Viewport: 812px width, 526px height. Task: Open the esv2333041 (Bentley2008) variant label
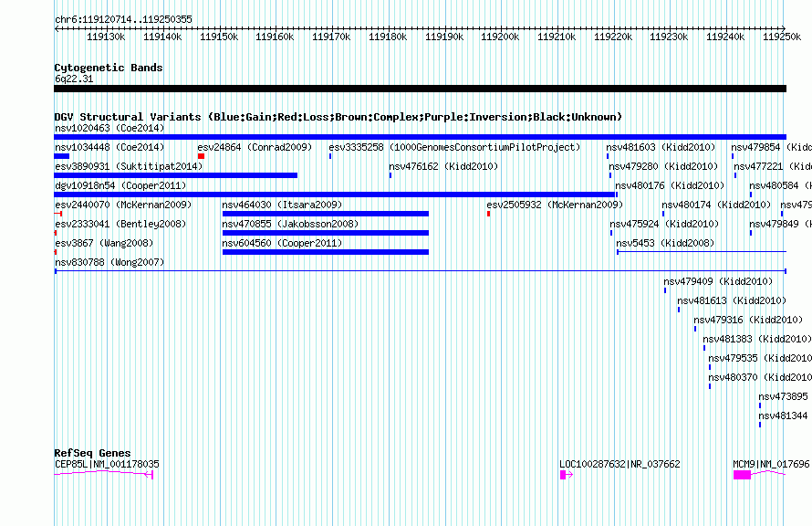[x=120, y=224]
